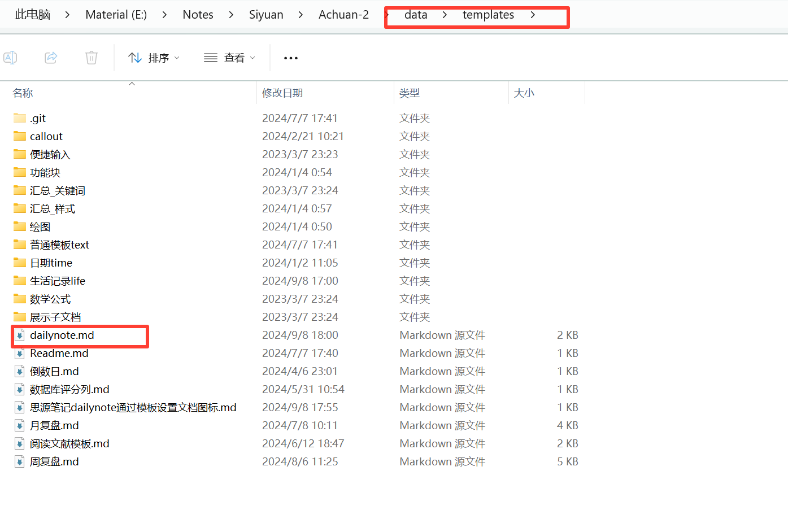Select the 普通模板text folder icon
Viewport: 788px width, 532px height.
pyautogui.click(x=20, y=245)
